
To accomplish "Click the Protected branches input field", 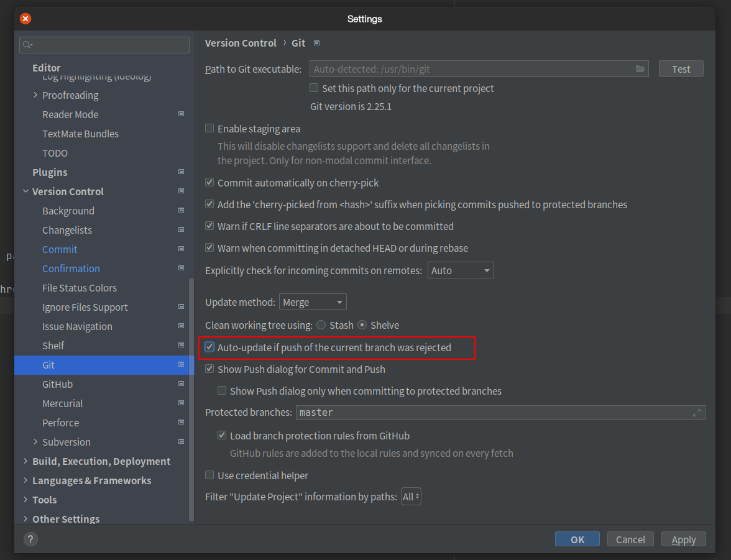I will coord(491,413).
